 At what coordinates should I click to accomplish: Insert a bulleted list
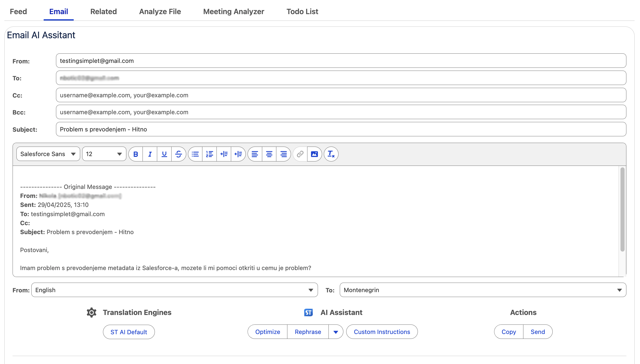tap(195, 154)
